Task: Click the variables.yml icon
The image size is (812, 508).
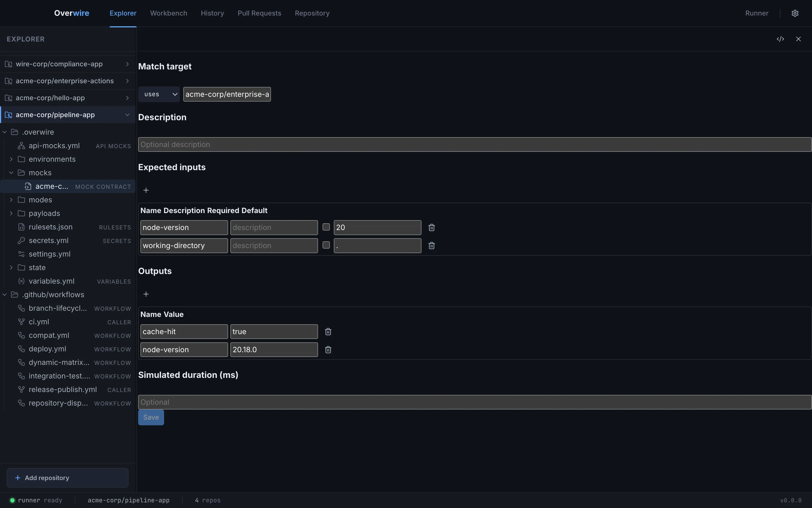Action: pos(21,281)
